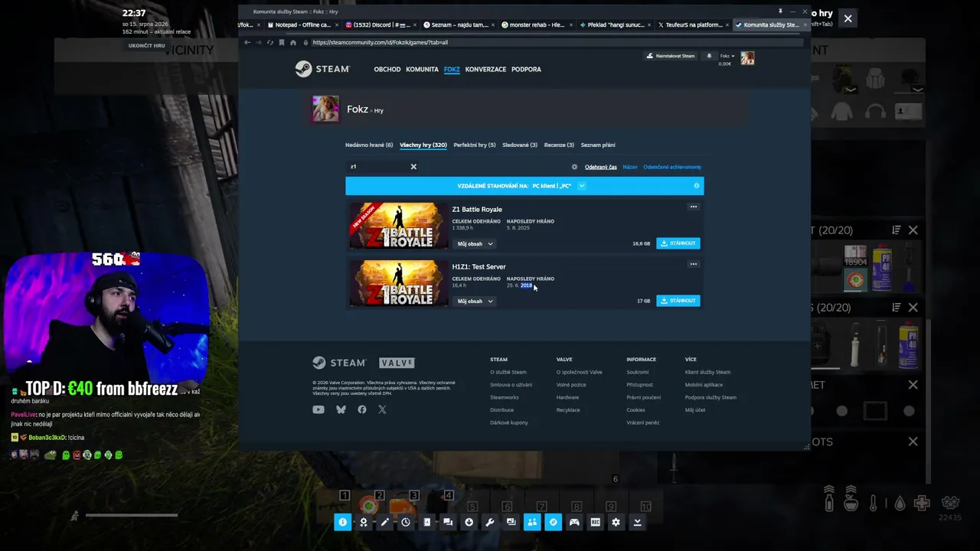Image resolution: width=980 pixels, height=551 pixels.
Task: Click the REC recording icon in overlay toolbar
Action: 595,522
